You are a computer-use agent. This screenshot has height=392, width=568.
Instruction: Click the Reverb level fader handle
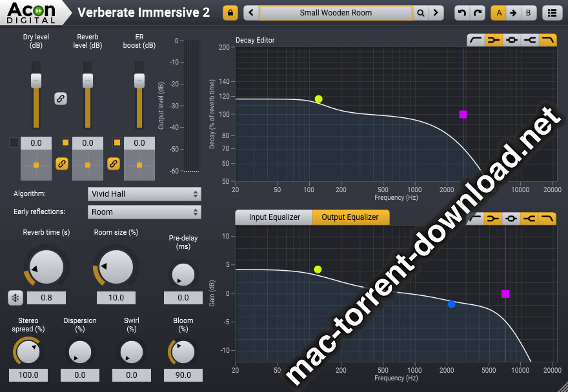[x=88, y=80]
